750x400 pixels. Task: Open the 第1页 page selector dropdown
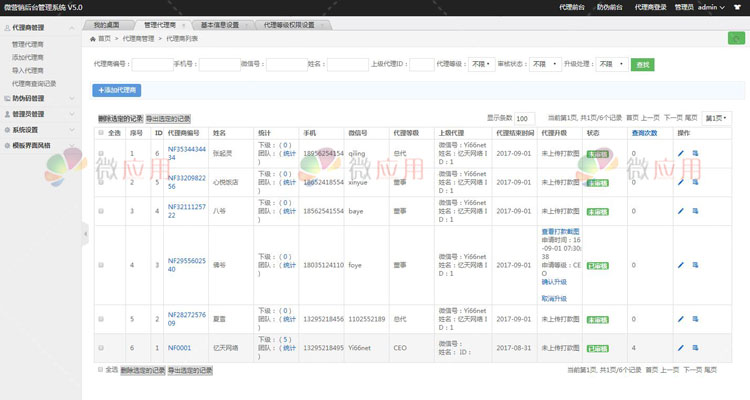coord(717,118)
